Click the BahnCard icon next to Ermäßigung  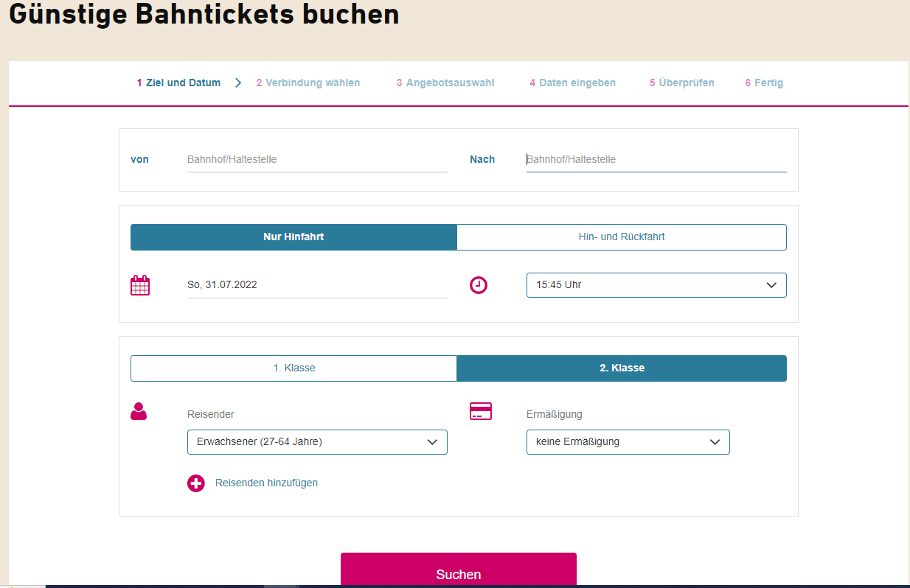(x=480, y=411)
